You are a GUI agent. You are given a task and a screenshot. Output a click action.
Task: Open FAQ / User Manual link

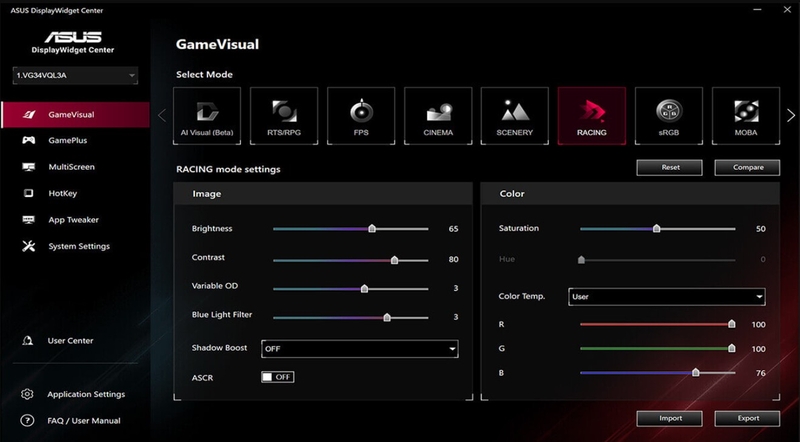(x=84, y=421)
